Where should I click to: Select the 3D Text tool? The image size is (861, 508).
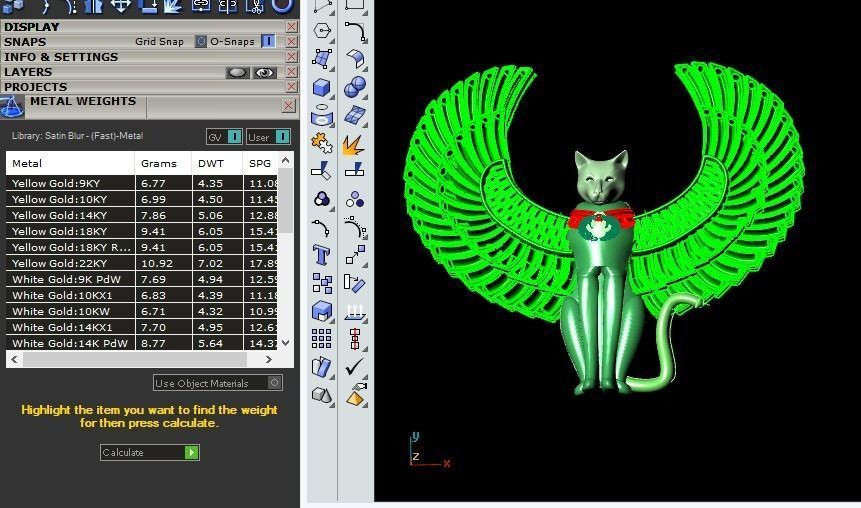pyautogui.click(x=322, y=255)
